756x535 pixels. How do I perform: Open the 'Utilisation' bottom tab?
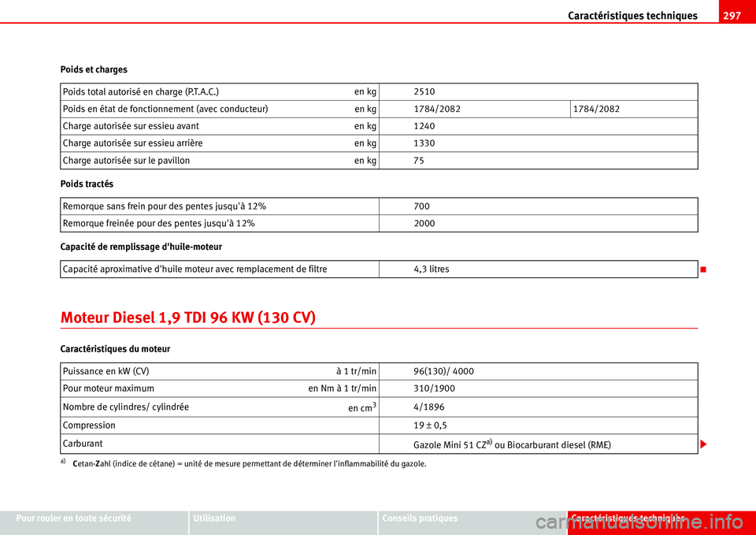pyautogui.click(x=283, y=523)
